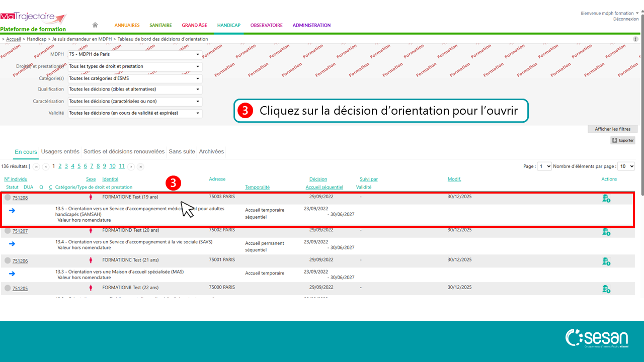The image size is (644, 362).
Task: Open the Archivées tab
Action: 211,152
